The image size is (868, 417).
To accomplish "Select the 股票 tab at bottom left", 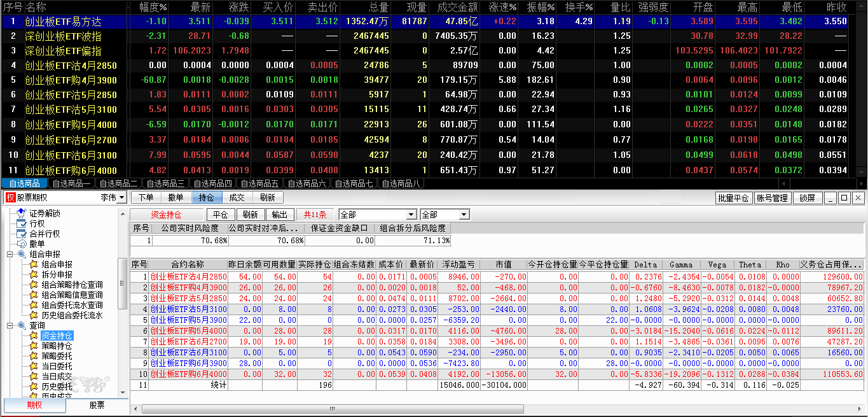I will coord(97,406).
